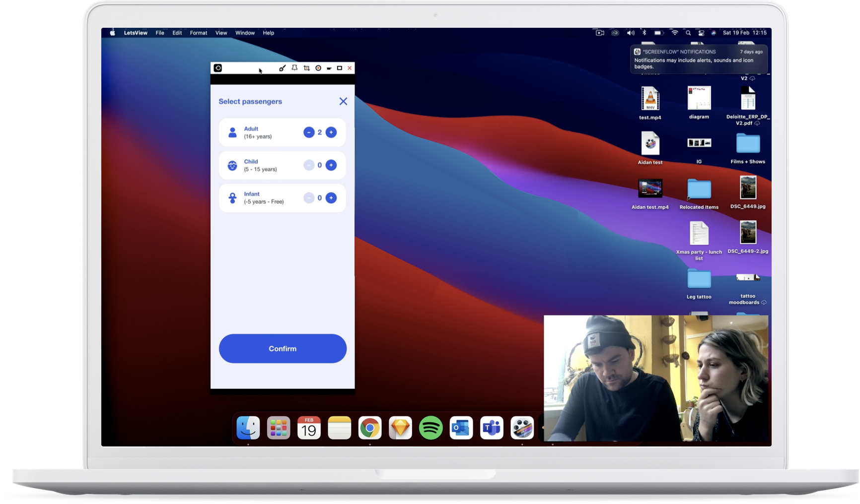Open Spotify from the dock
The image size is (860, 504).
[x=430, y=428]
